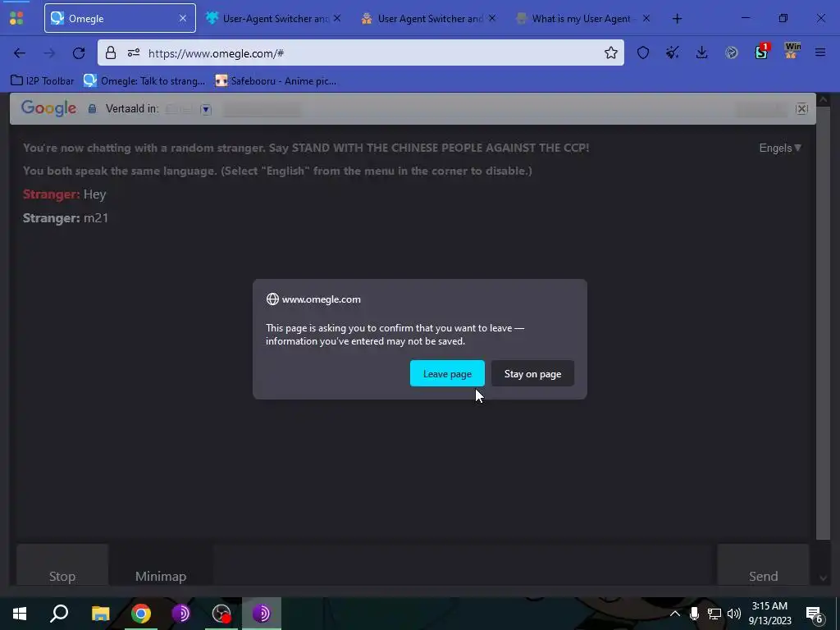This screenshot has height=630, width=840.
Task: Click the Google logo in translate bar
Action: (48, 108)
